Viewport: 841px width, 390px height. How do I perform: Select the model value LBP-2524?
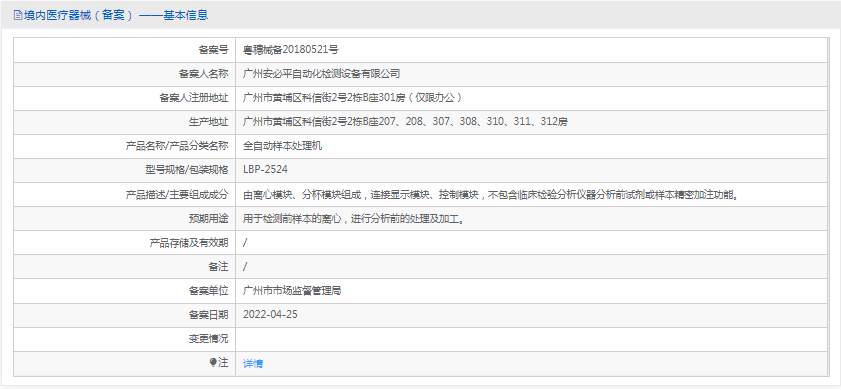pyautogui.click(x=265, y=170)
